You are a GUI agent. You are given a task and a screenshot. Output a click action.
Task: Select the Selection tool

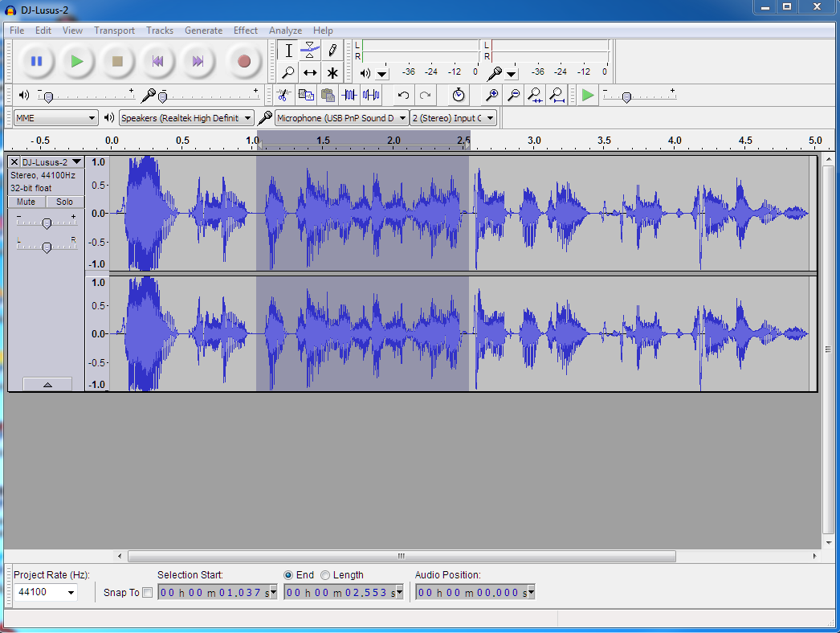(x=287, y=50)
